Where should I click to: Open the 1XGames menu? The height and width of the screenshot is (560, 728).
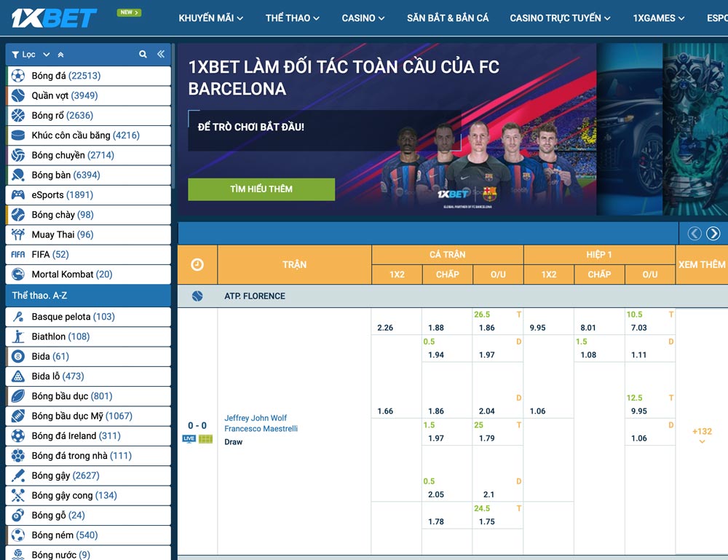(659, 18)
